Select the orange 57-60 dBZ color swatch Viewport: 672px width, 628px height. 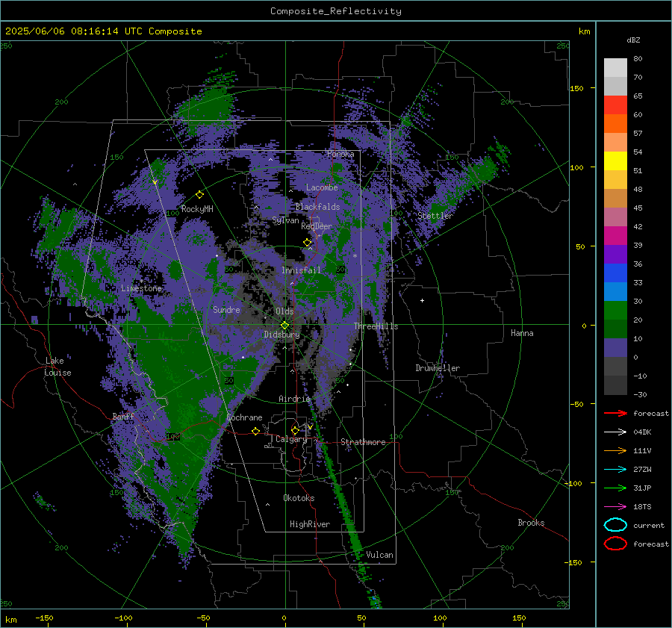[615, 124]
